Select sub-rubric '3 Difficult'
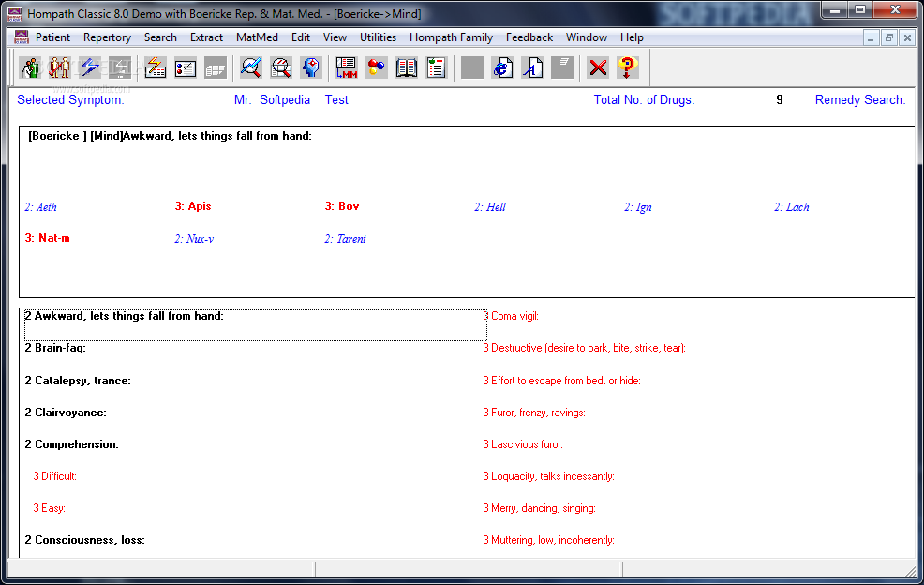Viewport: 924px width, 585px height. pyautogui.click(x=54, y=476)
